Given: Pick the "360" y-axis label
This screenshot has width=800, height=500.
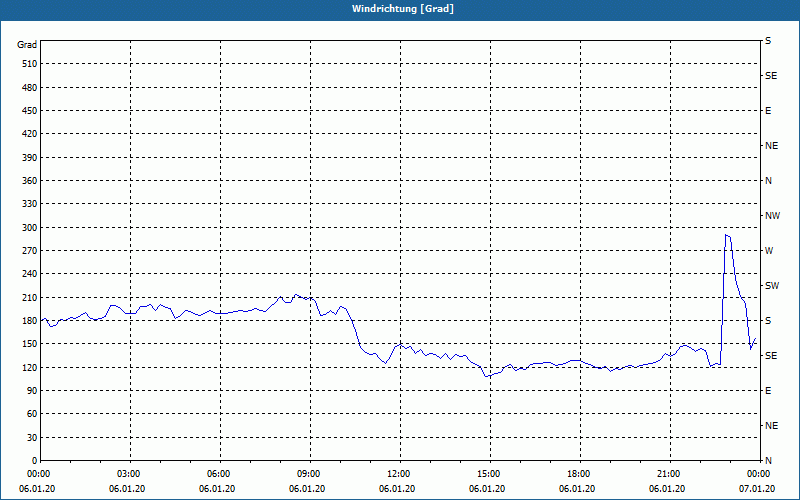Looking at the screenshot, I should click(30, 181).
